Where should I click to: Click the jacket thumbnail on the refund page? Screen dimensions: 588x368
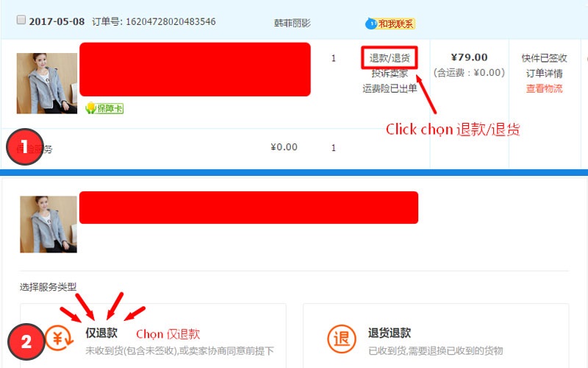click(49, 224)
